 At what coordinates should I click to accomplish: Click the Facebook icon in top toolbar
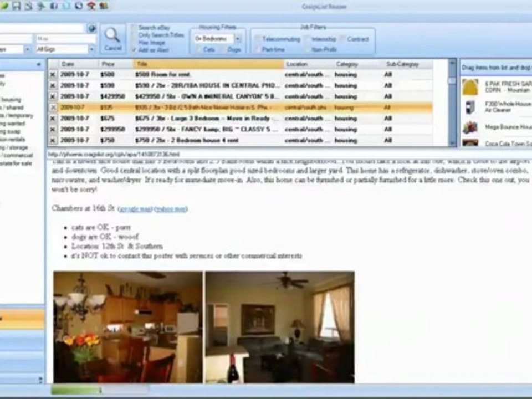[54, 6]
